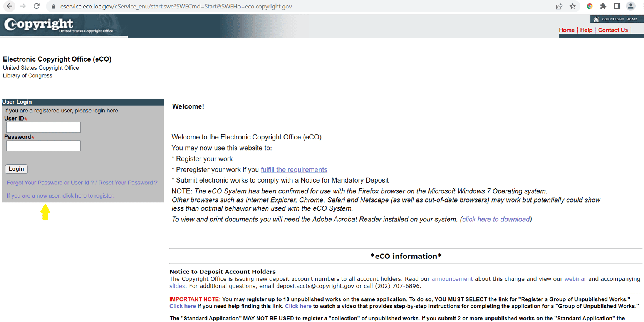Open the user profile avatar icon
The width and height of the screenshot is (644, 322).
pos(631,6)
